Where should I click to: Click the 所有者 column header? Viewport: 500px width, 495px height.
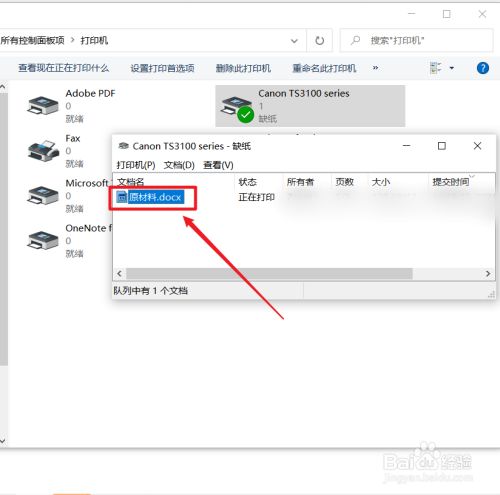pos(307,182)
